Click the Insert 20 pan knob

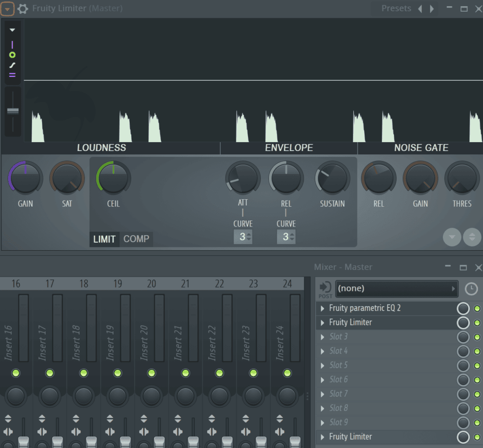point(151,396)
